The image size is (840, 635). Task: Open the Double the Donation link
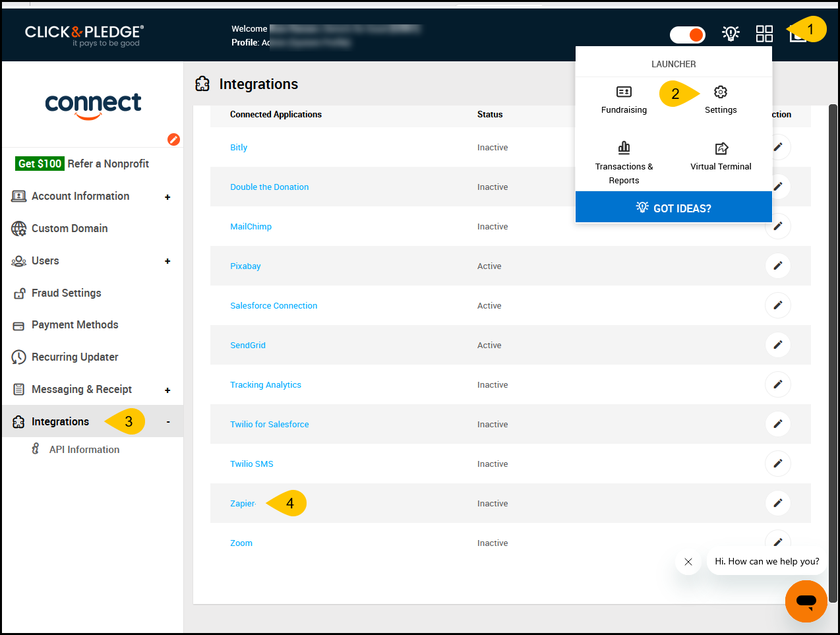pyautogui.click(x=269, y=187)
